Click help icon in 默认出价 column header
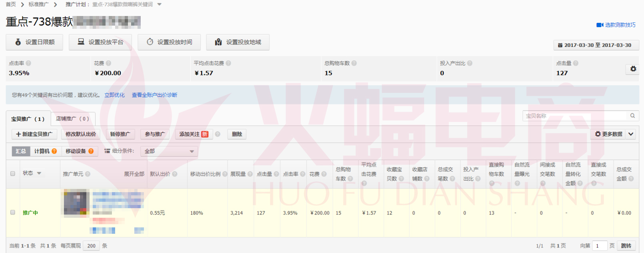The width and height of the screenshot is (644, 253). (174, 174)
